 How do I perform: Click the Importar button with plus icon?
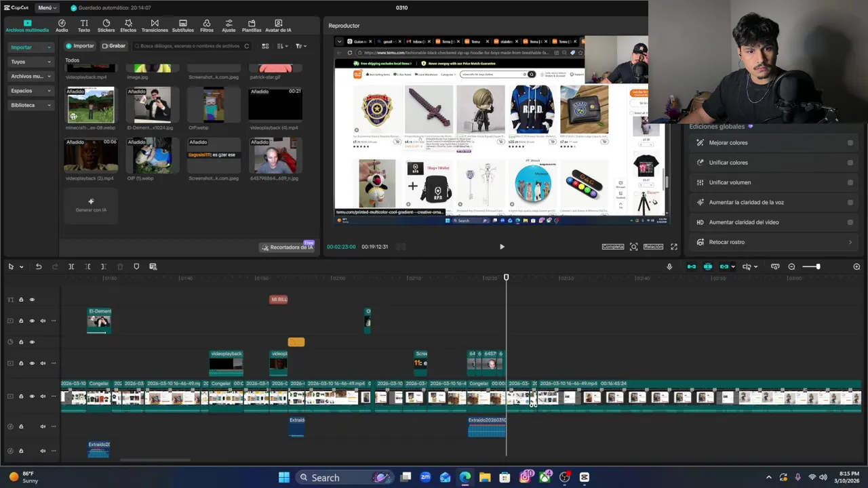coord(80,46)
